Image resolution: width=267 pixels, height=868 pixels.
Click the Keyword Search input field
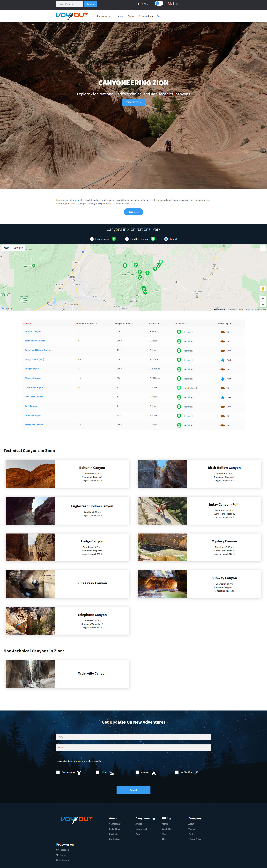pyautogui.click(x=70, y=4)
